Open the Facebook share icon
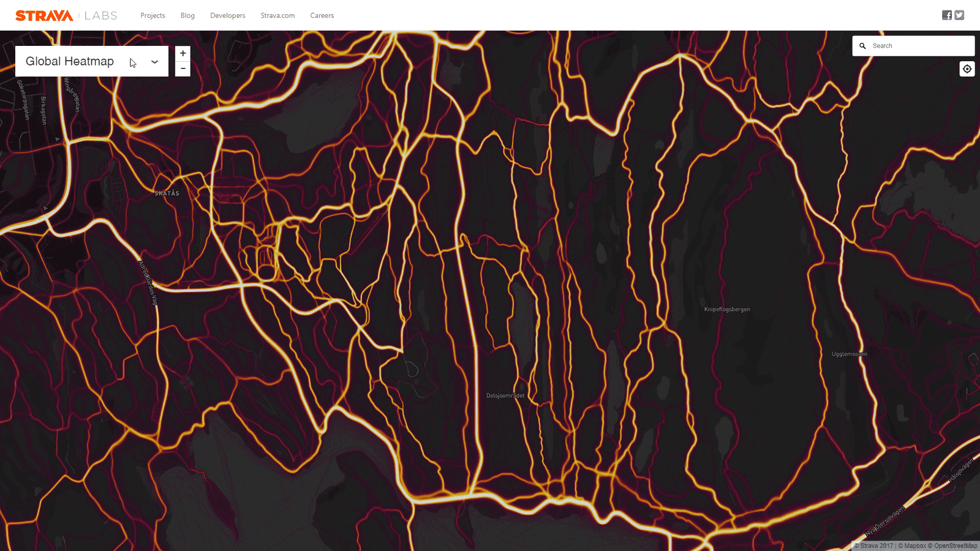This screenshot has width=980, height=551. coord(946,15)
